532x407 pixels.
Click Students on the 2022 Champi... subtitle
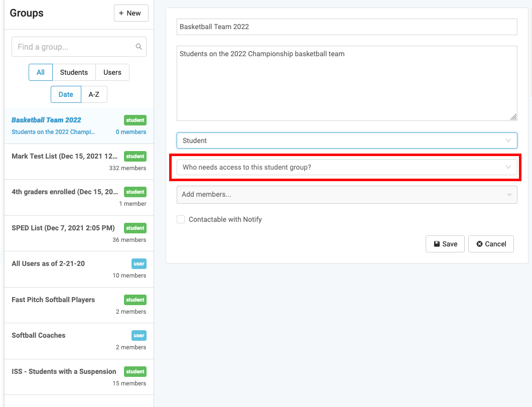53,132
